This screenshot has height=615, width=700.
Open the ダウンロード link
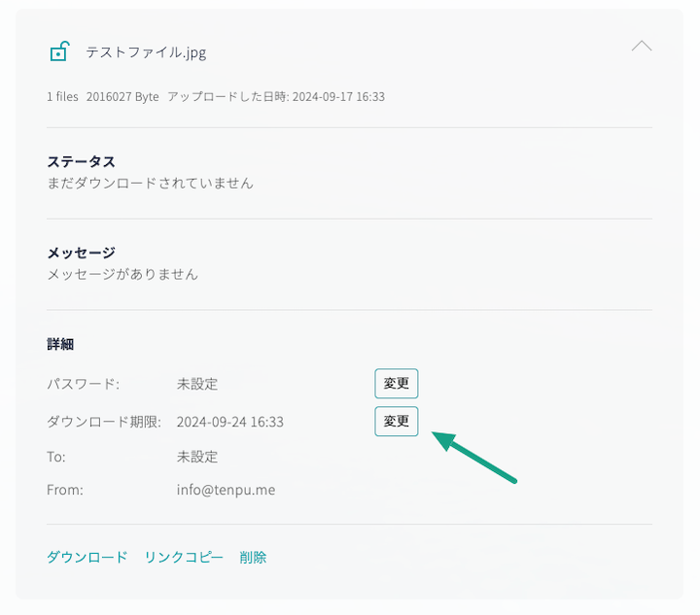[x=87, y=557]
